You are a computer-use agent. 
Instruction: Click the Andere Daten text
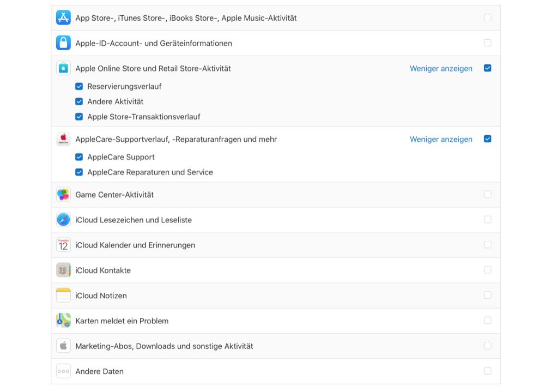pyautogui.click(x=99, y=371)
